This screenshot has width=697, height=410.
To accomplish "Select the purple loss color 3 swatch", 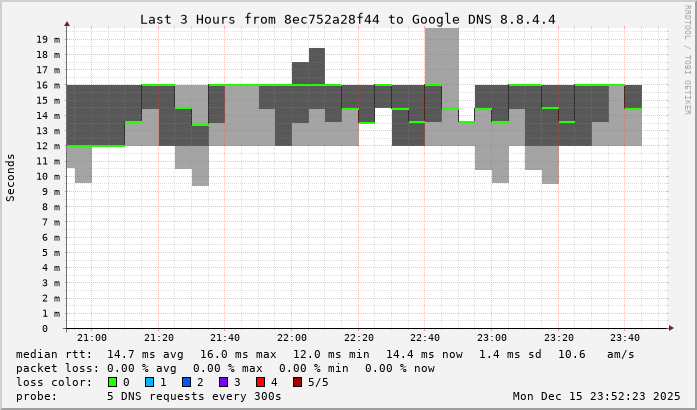I will coord(223,382).
